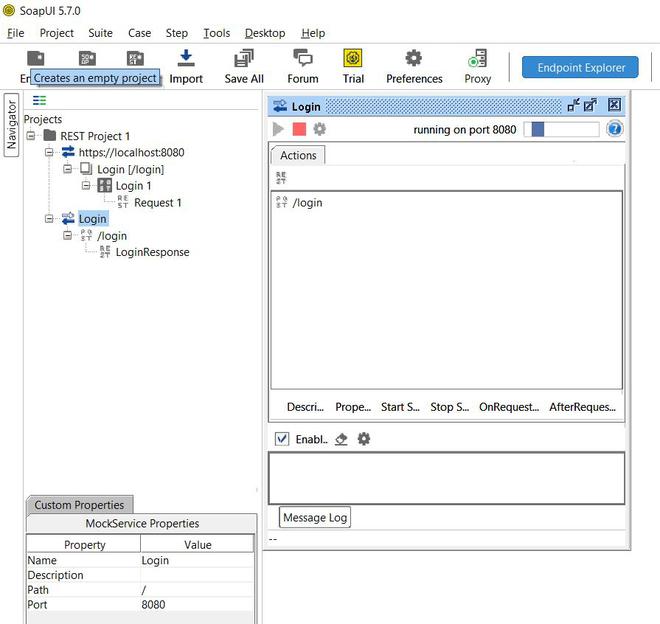Collapse the /login mock action node
Viewport: 660px width, 624px height.
pyautogui.click(x=67, y=235)
